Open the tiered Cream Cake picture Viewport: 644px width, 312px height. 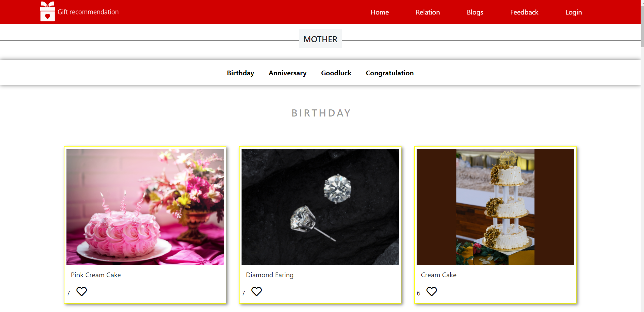click(495, 207)
